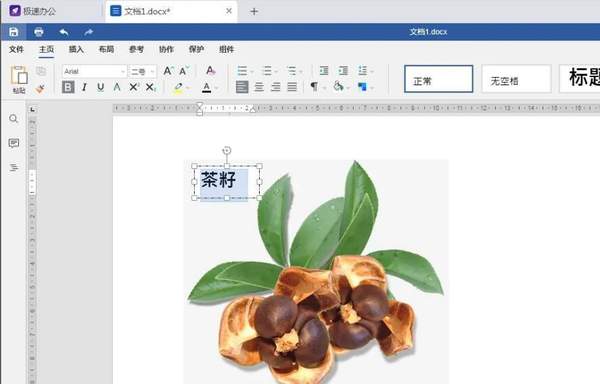Image resolution: width=600 pixels, height=384 pixels.
Task: Select the format painter brush icon
Action: pos(40,89)
